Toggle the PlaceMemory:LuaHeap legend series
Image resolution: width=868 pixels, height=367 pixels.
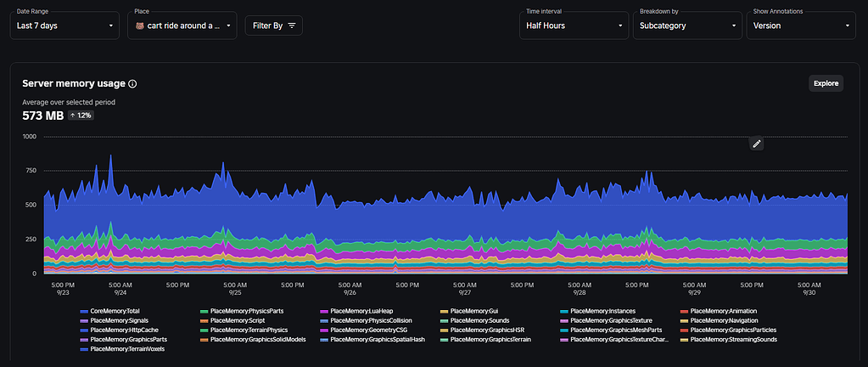pos(357,311)
